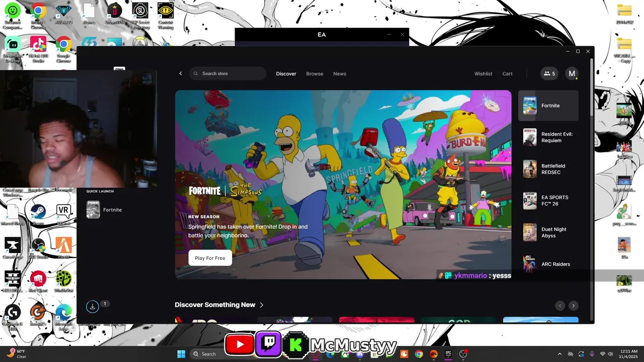644x362 pixels.
Task: Select EA SPORTS FC 26 in featured list
Action: tap(548, 201)
